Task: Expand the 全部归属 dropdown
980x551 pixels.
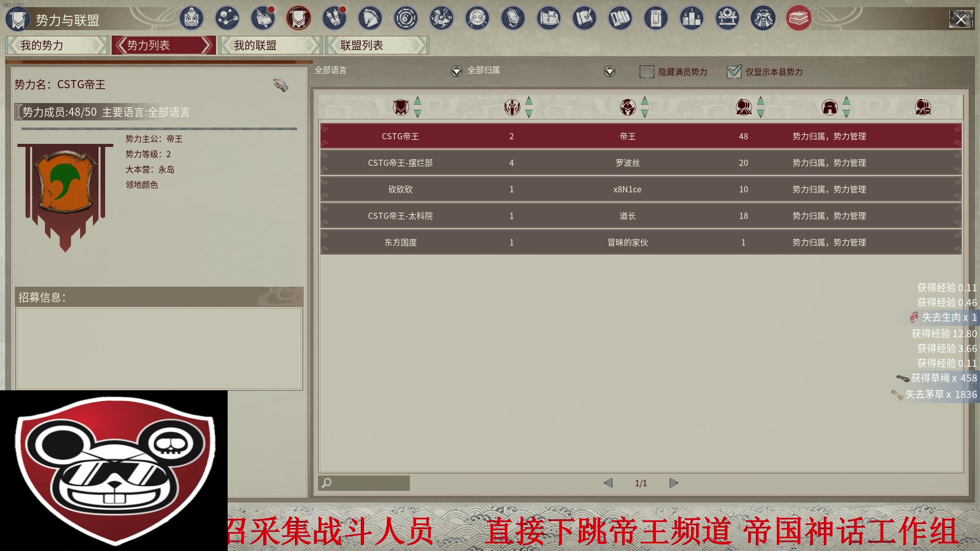Action: tap(609, 71)
